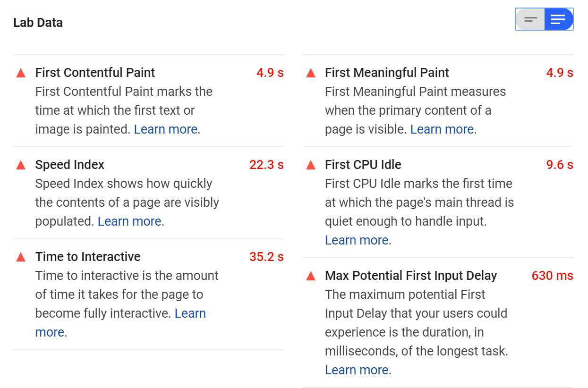Open Learn more for First CPU Idle
The height and width of the screenshot is (388, 588).
click(357, 240)
